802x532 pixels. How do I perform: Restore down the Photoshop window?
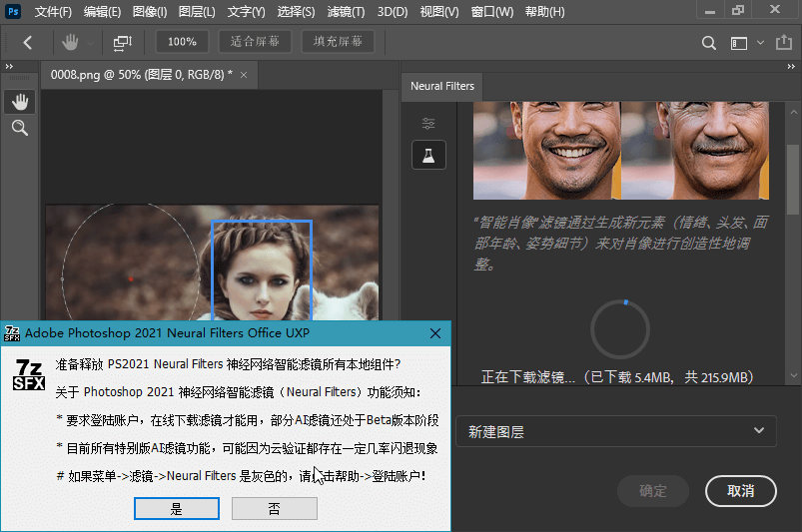click(x=737, y=10)
